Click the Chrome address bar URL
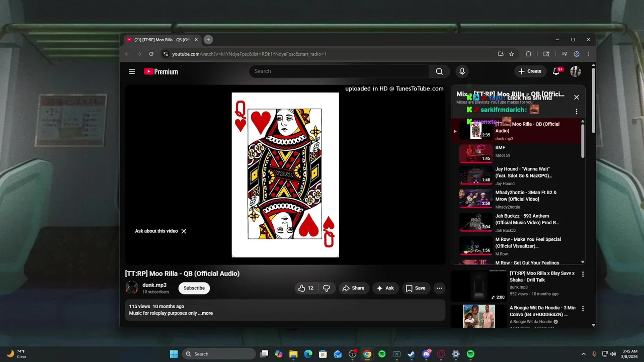644x362 pixels. click(250, 54)
